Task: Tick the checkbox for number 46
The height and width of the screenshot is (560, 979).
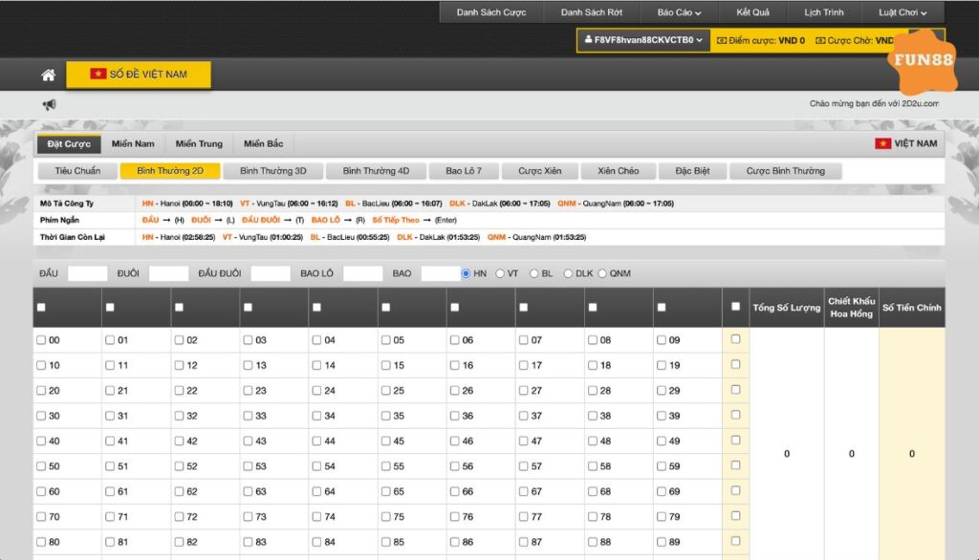Action: pyautogui.click(x=454, y=441)
